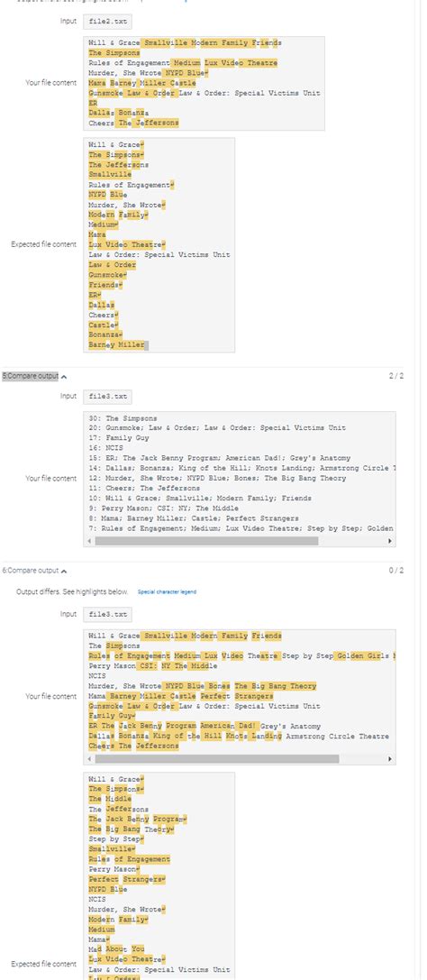The image size is (427, 980).
Task: Select line 'Murder, She Wrote NYPD Blue Bones The Big Bang Theory'
Action: [x=203, y=686]
